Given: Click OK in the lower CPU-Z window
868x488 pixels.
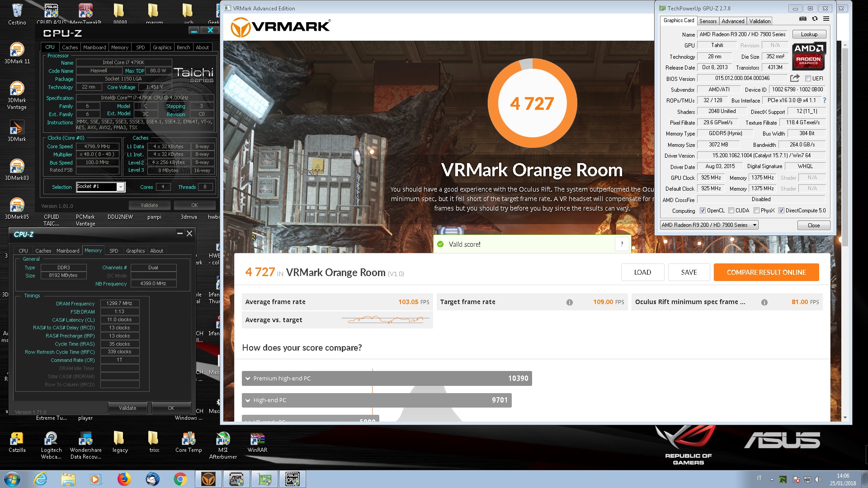Looking at the screenshot, I should pos(171,408).
